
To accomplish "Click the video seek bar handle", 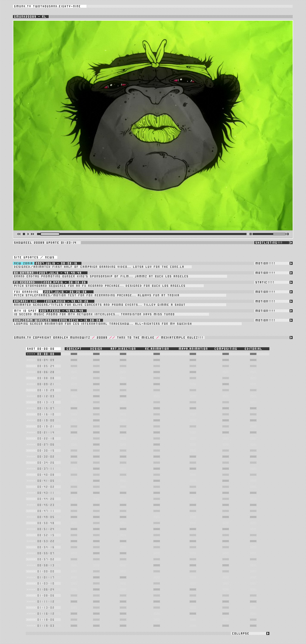I will [50, 234].
